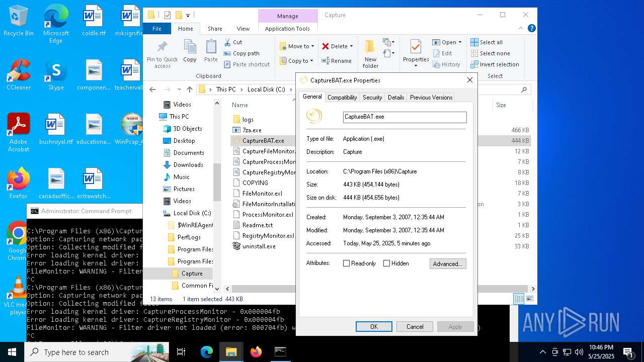This screenshot has height=362, width=644.
Task: Expand the Move to dropdown
Action: tap(312, 46)
